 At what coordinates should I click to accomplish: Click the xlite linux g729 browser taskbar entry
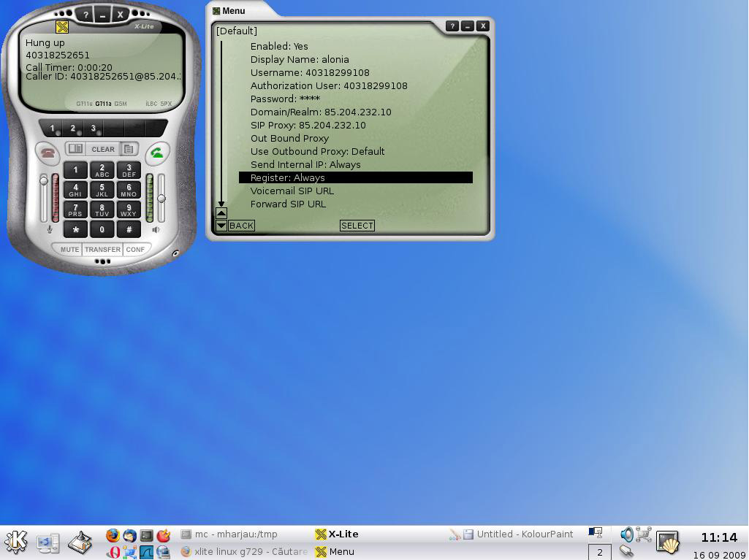(x=244, y=551)
